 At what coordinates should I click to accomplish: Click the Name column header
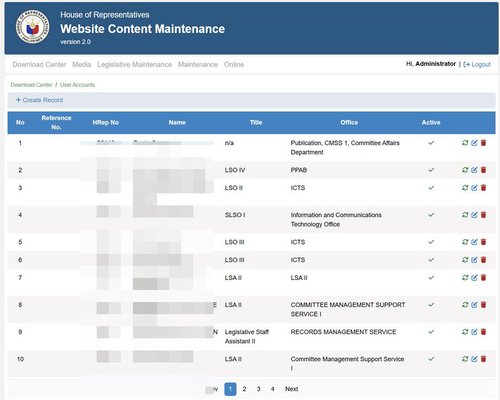pyautogui.click(x=177, y=123)
